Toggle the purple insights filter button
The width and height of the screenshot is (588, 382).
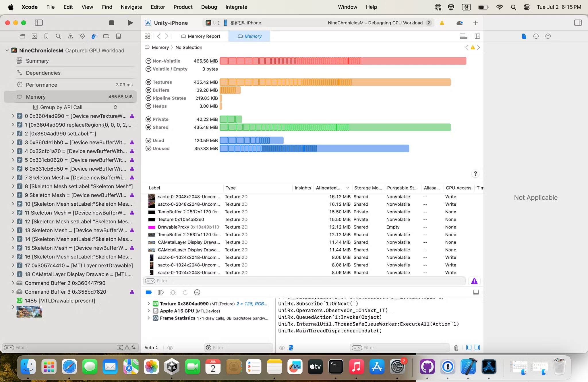click(474, 281)
